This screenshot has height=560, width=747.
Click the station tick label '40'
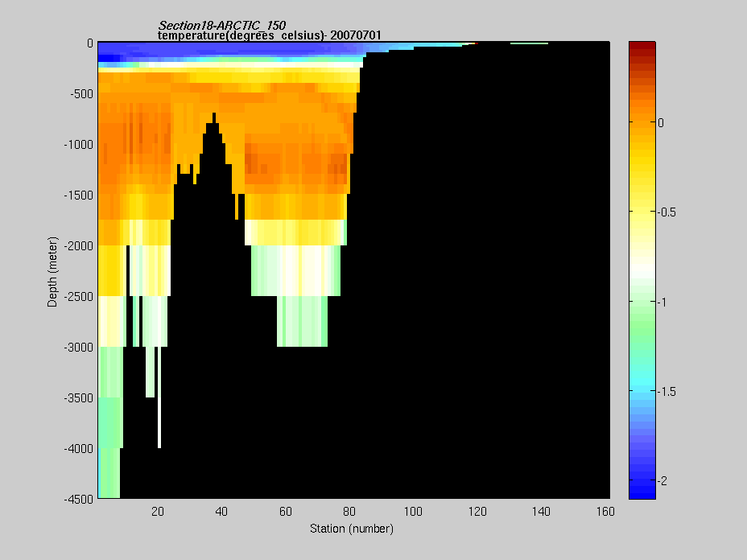(x=221, y=512)
